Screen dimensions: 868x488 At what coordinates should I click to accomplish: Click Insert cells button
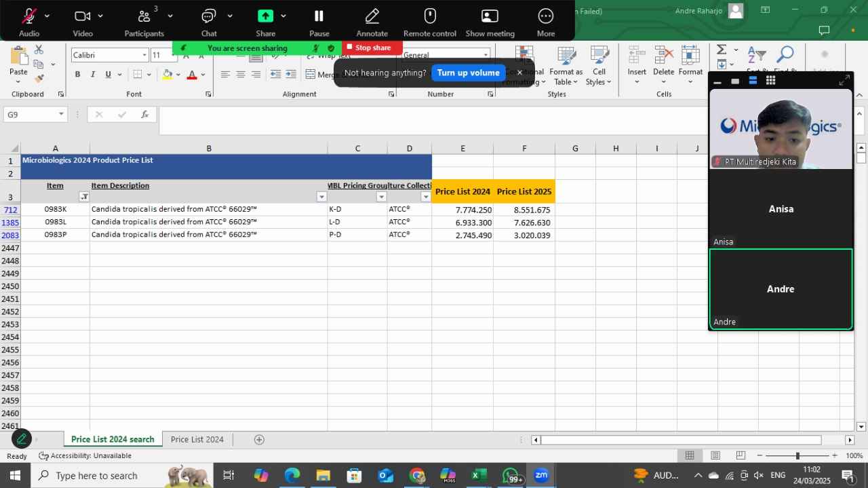click(x=637, y=65)
